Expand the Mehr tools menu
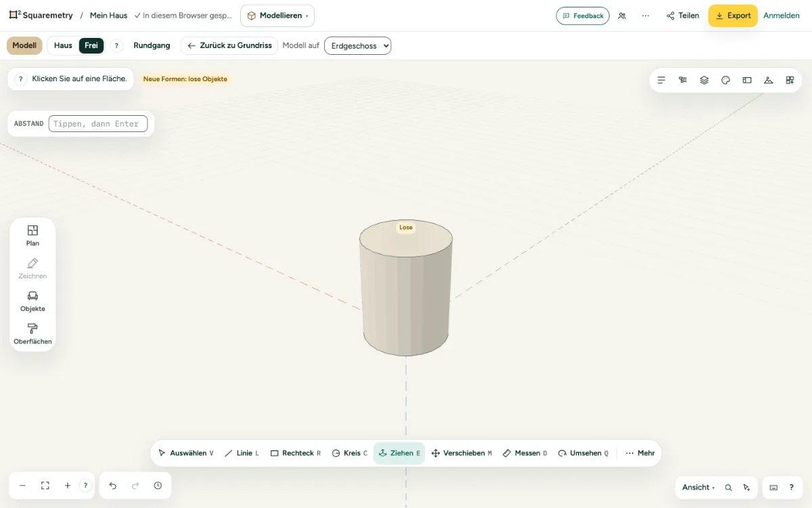Screen dimensions: 812x508 tap(640, 453)
